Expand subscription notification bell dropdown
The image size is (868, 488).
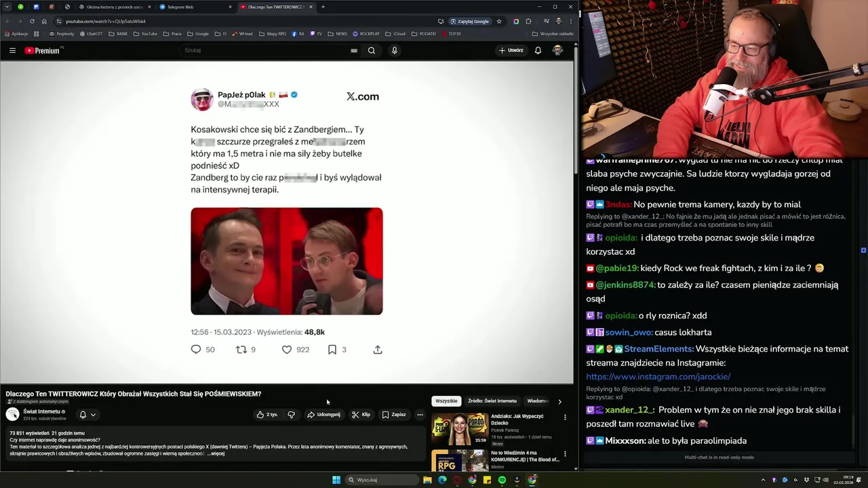[87, 414]
